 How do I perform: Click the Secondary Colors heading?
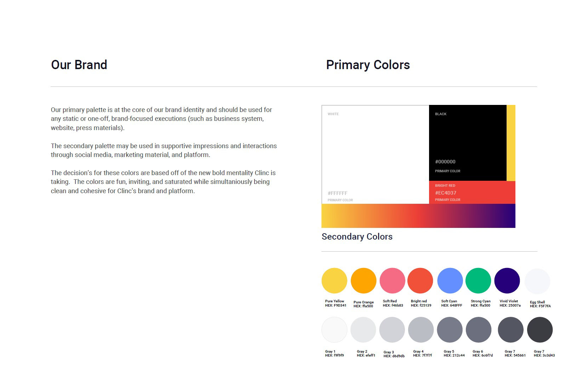[x=357, y=236]
